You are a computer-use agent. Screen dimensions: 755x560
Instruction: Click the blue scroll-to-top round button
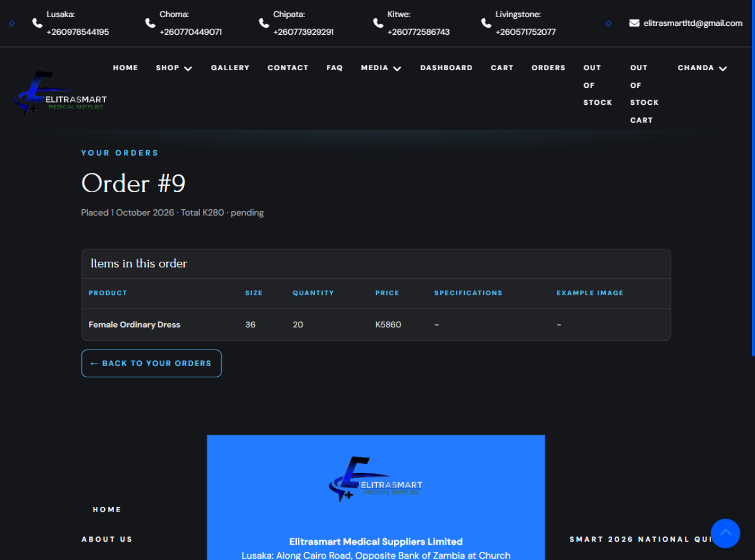click(725, 533)
